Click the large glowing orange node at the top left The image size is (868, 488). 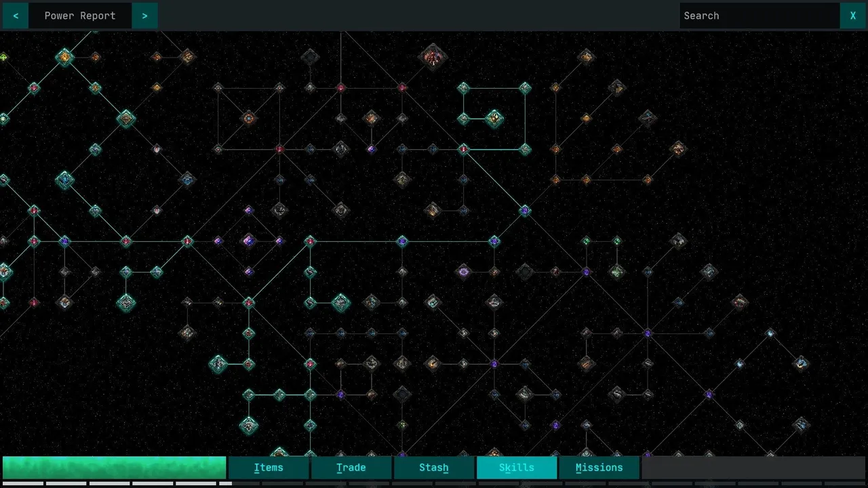pos(64,58)
